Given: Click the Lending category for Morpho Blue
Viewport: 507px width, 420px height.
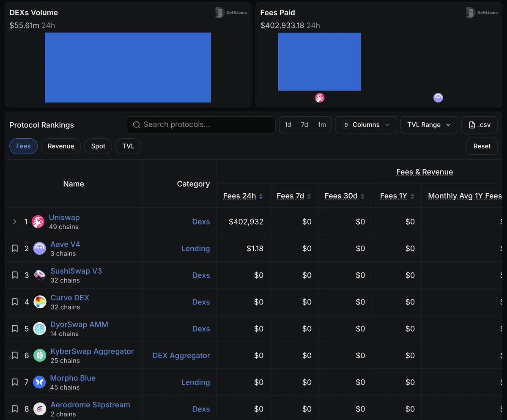Looking at the screenshot, I should coord(195,382).
